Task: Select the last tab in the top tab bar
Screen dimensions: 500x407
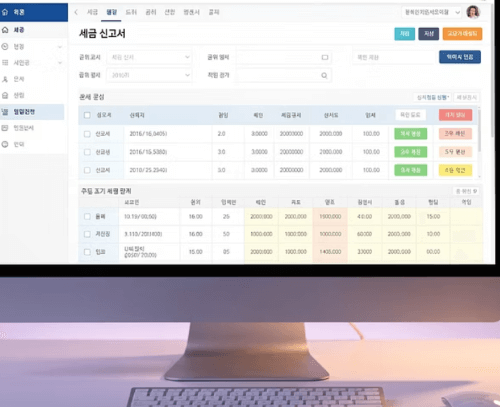Action: click(x=214, y=12)
